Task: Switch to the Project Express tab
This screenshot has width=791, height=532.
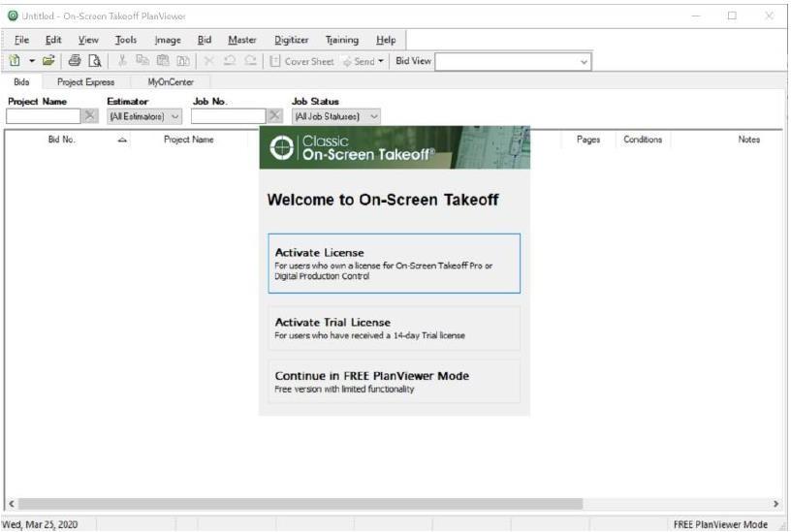Action: [x=85, y=82]
